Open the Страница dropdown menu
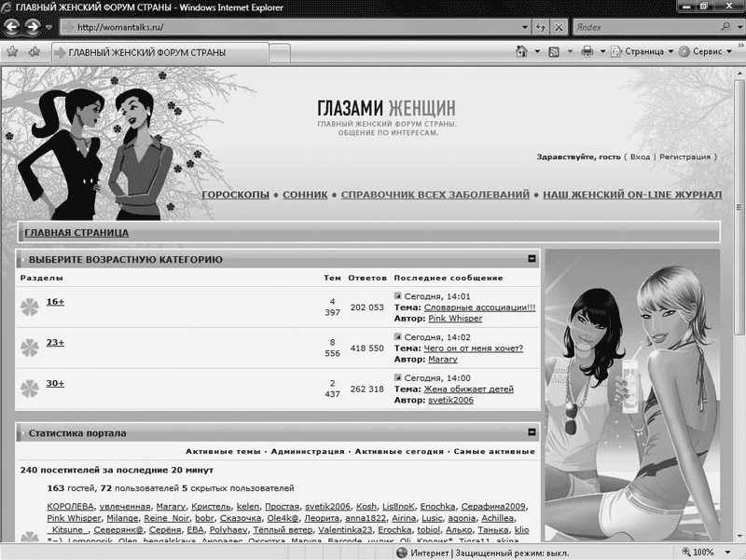746x560 pixels. (643, 52)
